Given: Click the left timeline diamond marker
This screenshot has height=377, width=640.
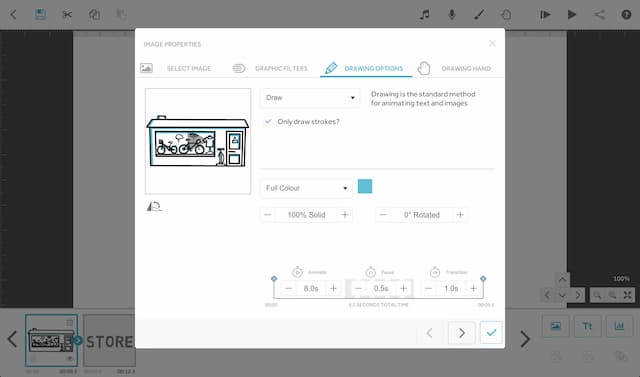Looking at the screenshot, I should (274, 279).
